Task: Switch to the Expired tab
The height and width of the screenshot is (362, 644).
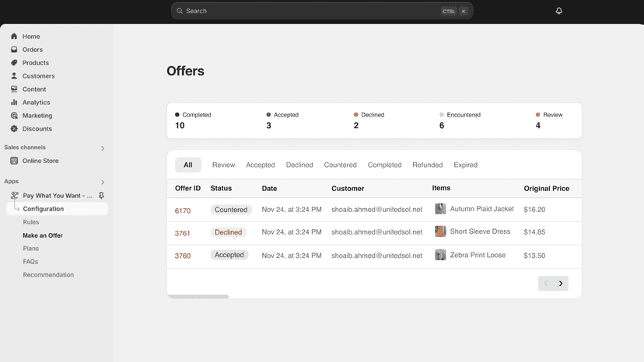Action: [x=465, y=165]
